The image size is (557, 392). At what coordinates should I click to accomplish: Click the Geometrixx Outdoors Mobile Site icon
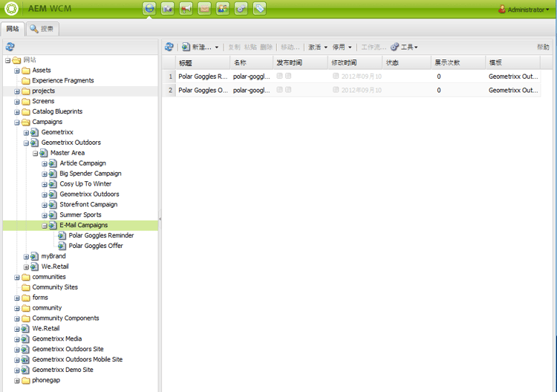tap(25, 359)
